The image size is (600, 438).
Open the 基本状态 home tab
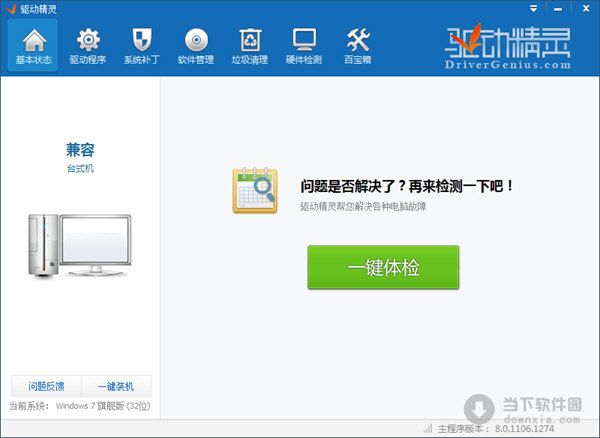click(x=33, y=45)
